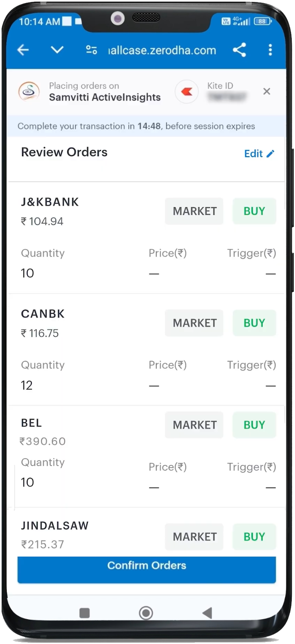Tap BUY tag for J&KBANK
This screenshot has height=644, width=295.
tap(254, 211)
